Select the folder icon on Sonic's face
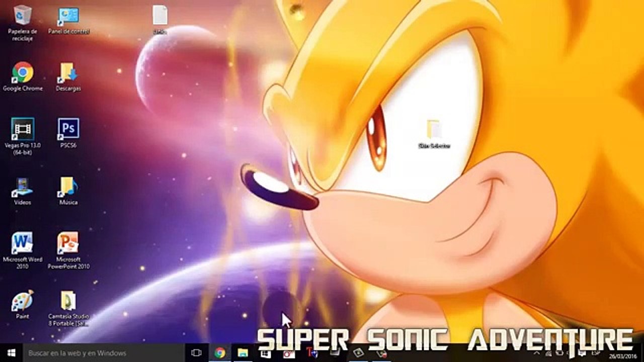644x362 pixels. [x=434, y=134]
